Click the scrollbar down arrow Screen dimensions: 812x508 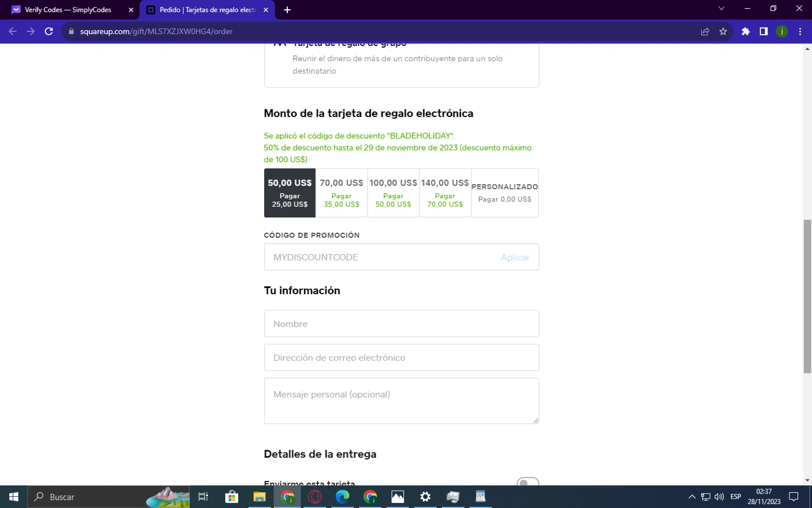[x=807, y=480]
